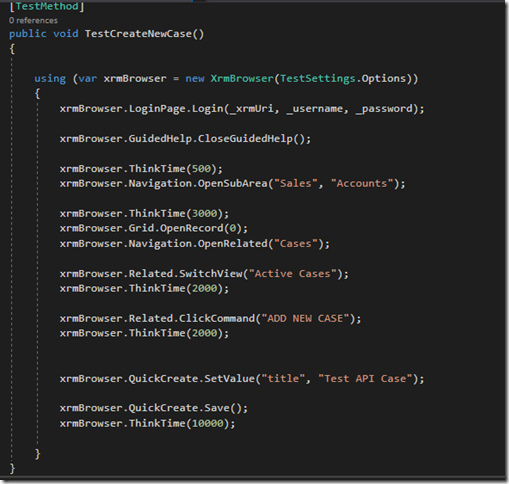Click the ClickCommand method name
The height and width of the screenshot is (484, 509).
(217, 318)
